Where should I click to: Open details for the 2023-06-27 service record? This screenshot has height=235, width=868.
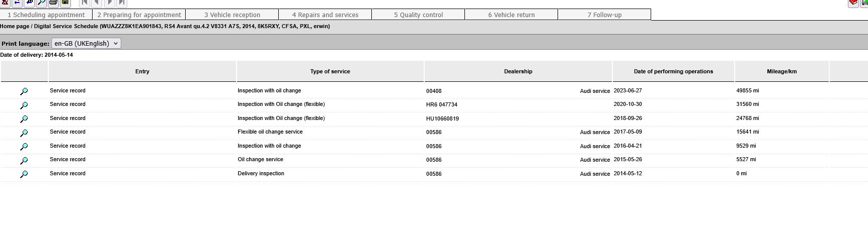pos(24,91)
